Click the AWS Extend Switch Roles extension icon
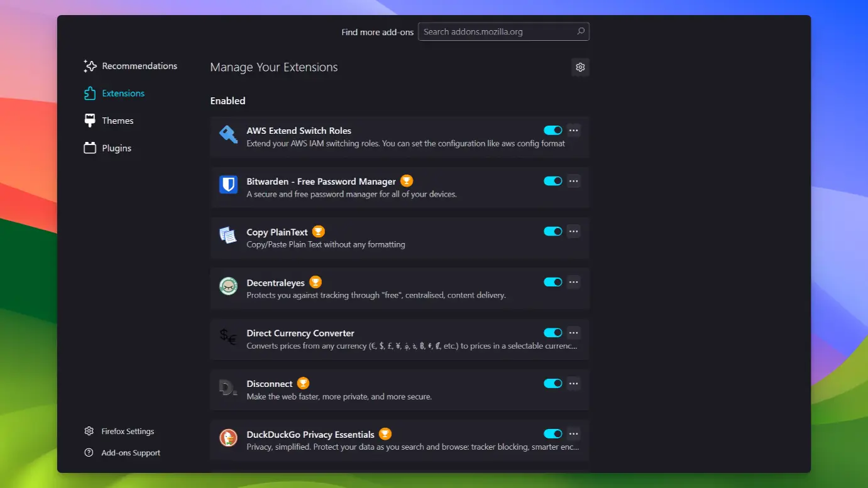The width and height of the screenshot is (868, 488). (x=228, y=134)
